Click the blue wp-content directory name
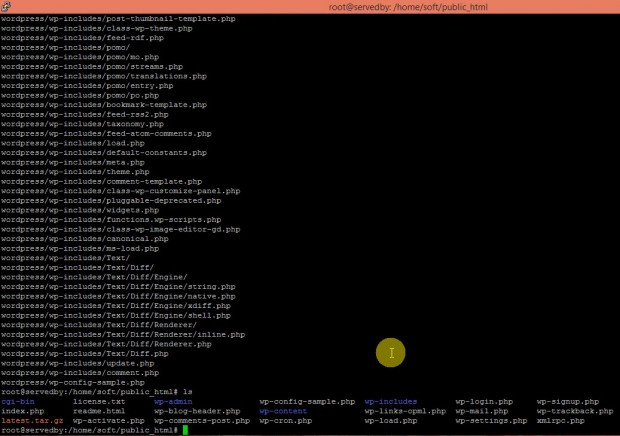 point(283,411)
